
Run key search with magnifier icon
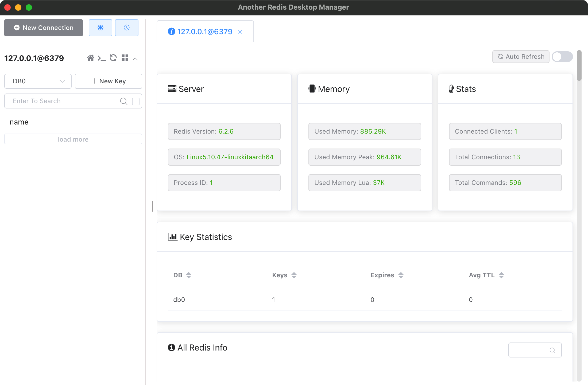point(123,101)
